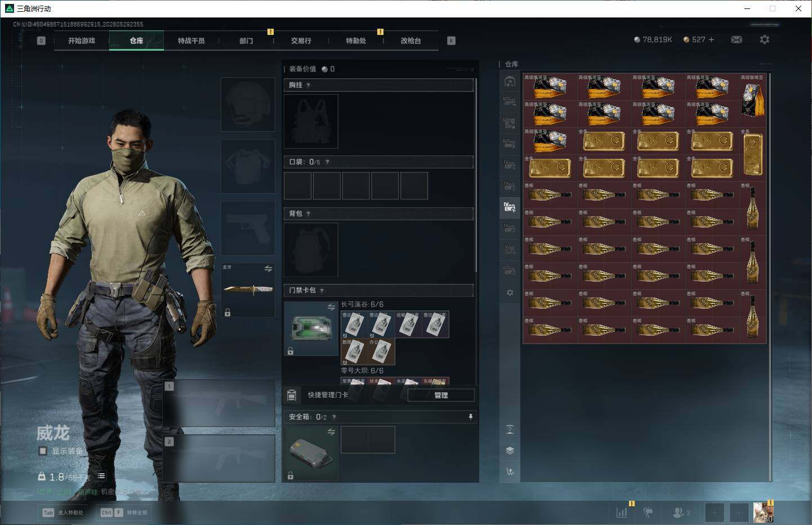Click the Ctrl F 转移全部 button

coord(124,512)
